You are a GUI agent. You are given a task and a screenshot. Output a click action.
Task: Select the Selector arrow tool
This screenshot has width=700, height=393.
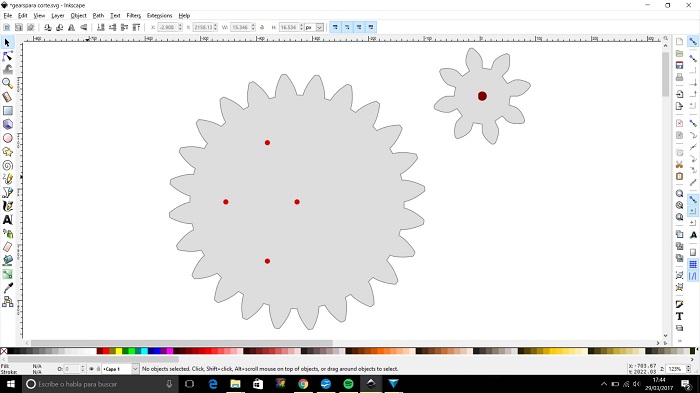7,42
